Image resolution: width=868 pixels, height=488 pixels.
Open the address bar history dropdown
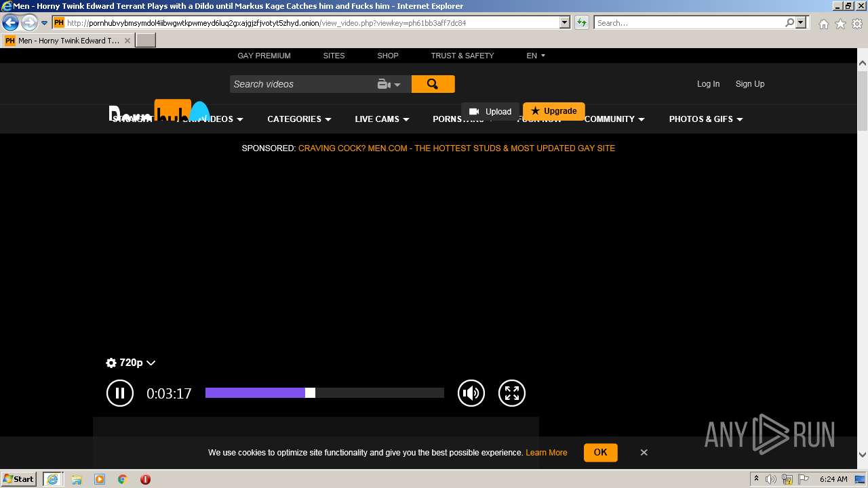pos(565,23)
